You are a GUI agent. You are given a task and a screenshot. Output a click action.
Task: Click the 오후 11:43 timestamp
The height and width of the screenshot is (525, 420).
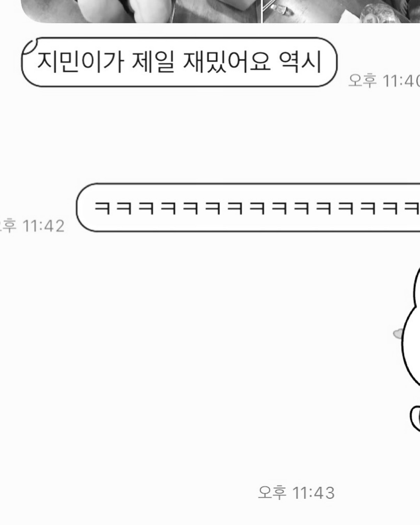point(296,493)
